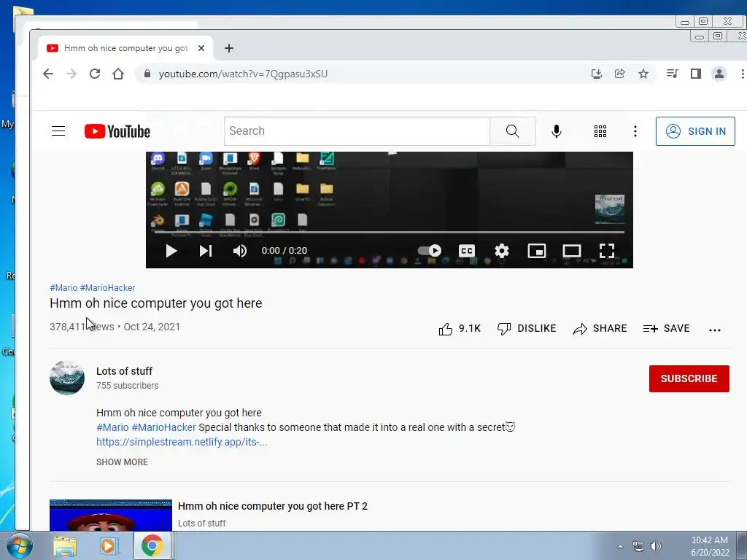Image resolution: width=747 pixels, height=560 pixels.
Task: Click the search magnifier button
Action: 513,131
